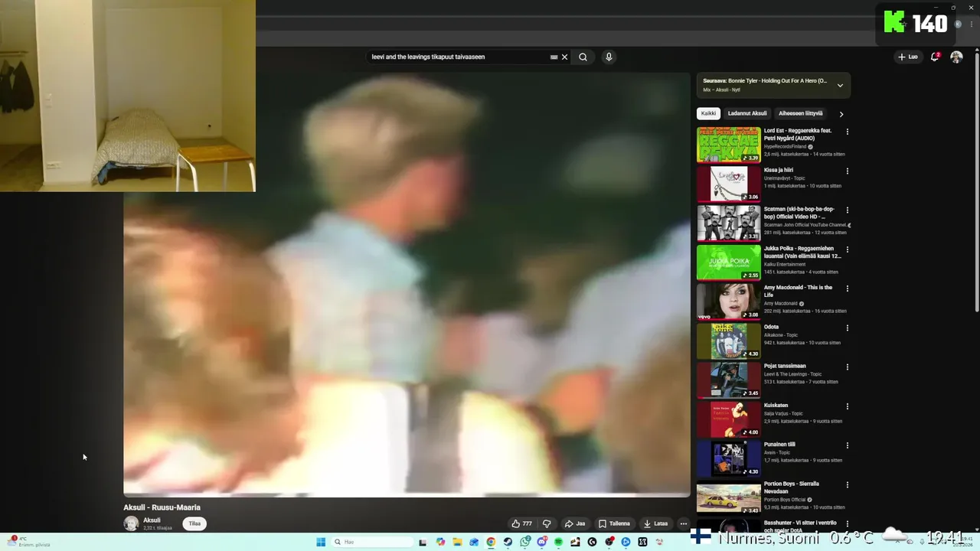
Task: Play the Odota thumbnail
Action: (x=729, y=341)
